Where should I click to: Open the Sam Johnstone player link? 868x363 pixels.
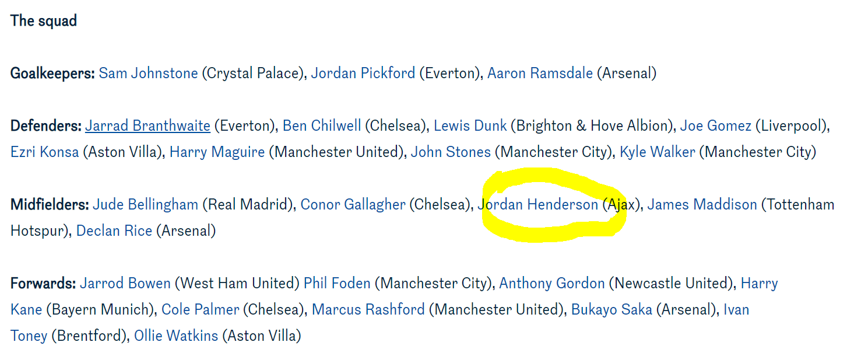(148, 74)
